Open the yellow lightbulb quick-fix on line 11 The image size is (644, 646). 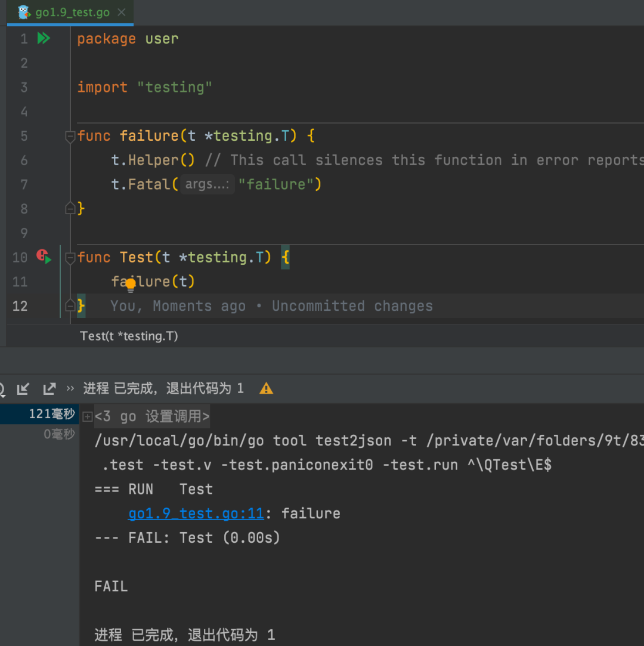(131, 285)
